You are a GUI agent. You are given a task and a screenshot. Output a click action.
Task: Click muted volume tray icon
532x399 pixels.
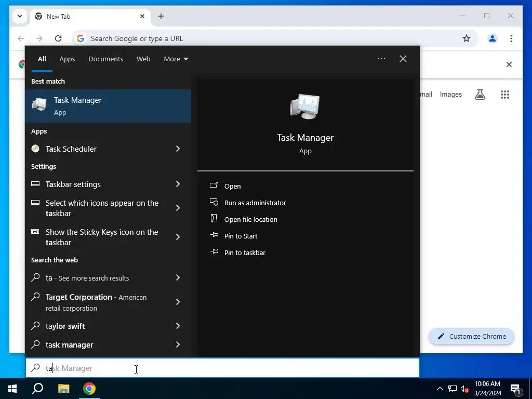coord(464,389)
